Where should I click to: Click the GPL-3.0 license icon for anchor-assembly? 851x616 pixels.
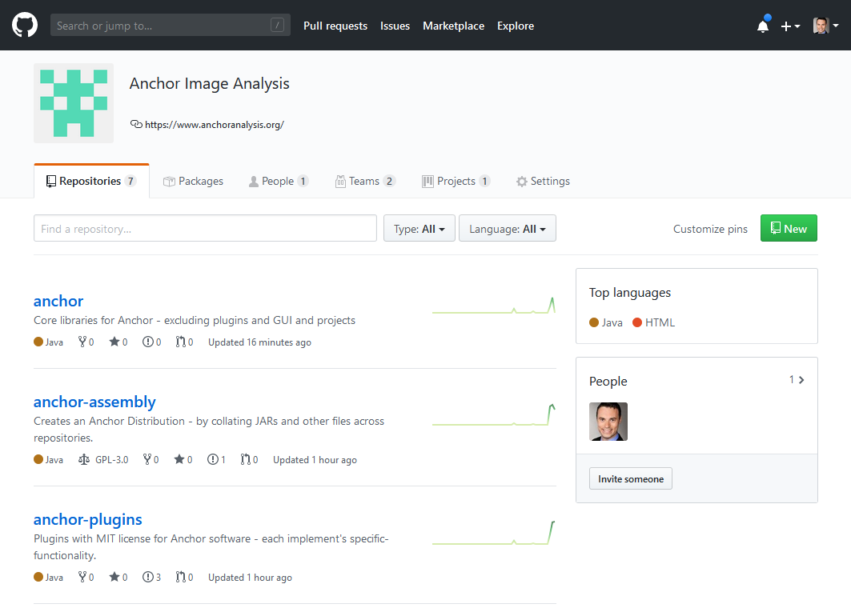pos(83,459)
